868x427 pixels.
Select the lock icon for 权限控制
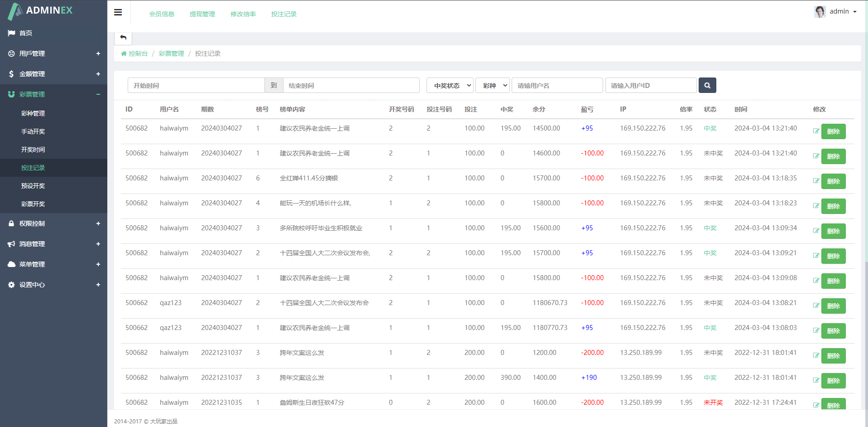[x=11, y=223]
